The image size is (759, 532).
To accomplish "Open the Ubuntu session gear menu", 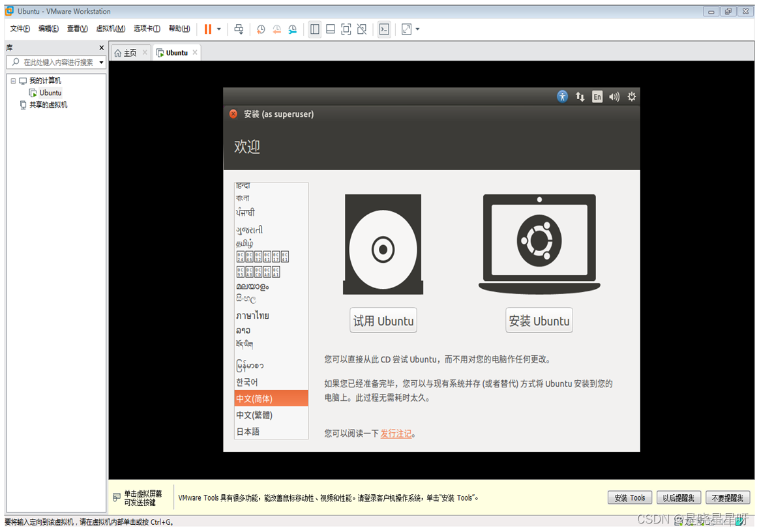I will point(631,96).
